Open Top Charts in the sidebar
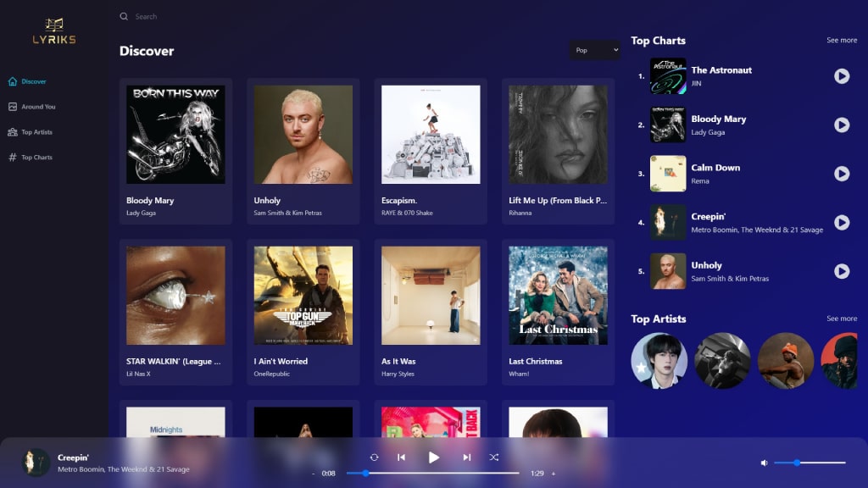 [x=31, y=157]
